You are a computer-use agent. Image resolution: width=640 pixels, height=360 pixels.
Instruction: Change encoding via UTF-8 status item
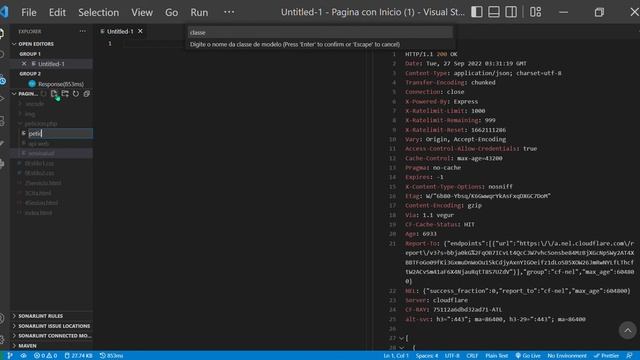click(452, 356)
